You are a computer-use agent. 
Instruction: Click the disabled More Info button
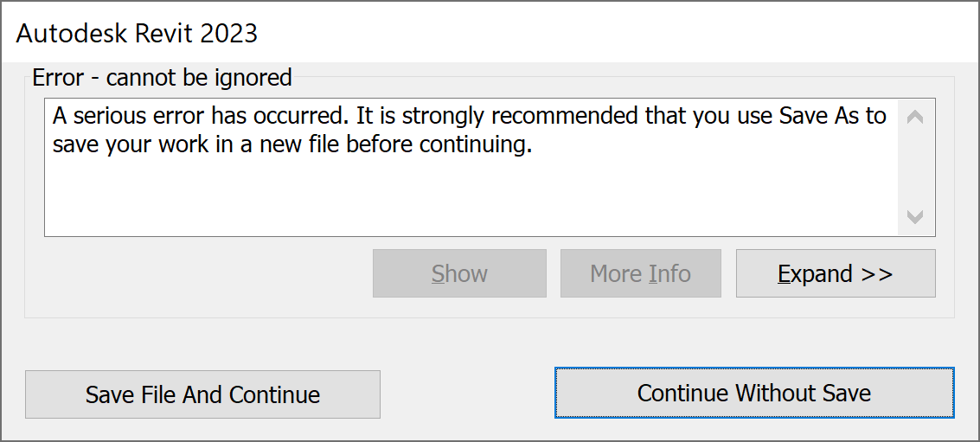640,273
